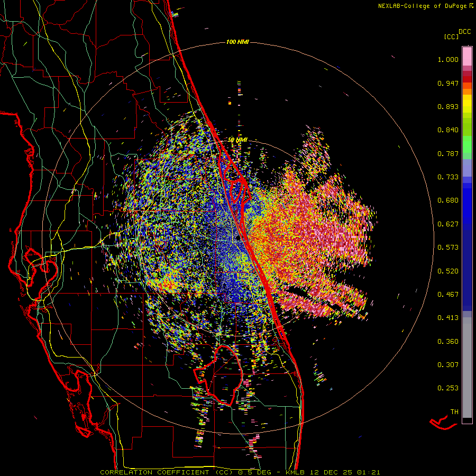Viewport: 476px width, 476px height.
Task: Select the 0.627 scale value
Action: pos(448,224)
